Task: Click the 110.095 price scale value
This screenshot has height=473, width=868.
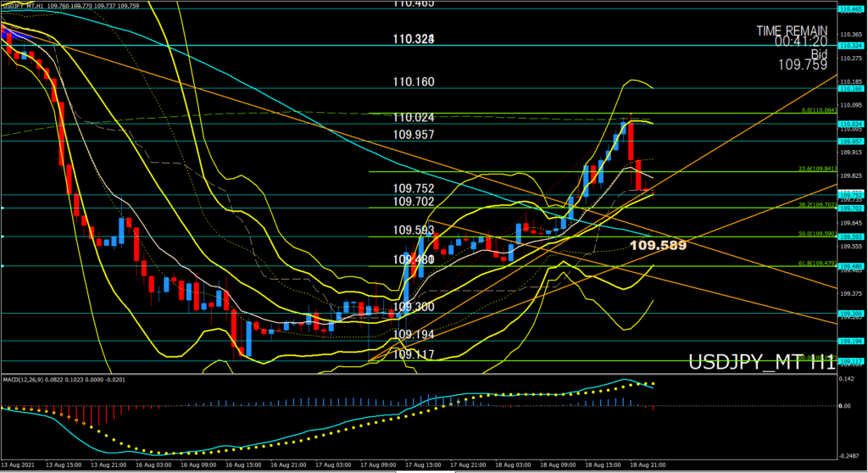Action: tap(851, 105)
